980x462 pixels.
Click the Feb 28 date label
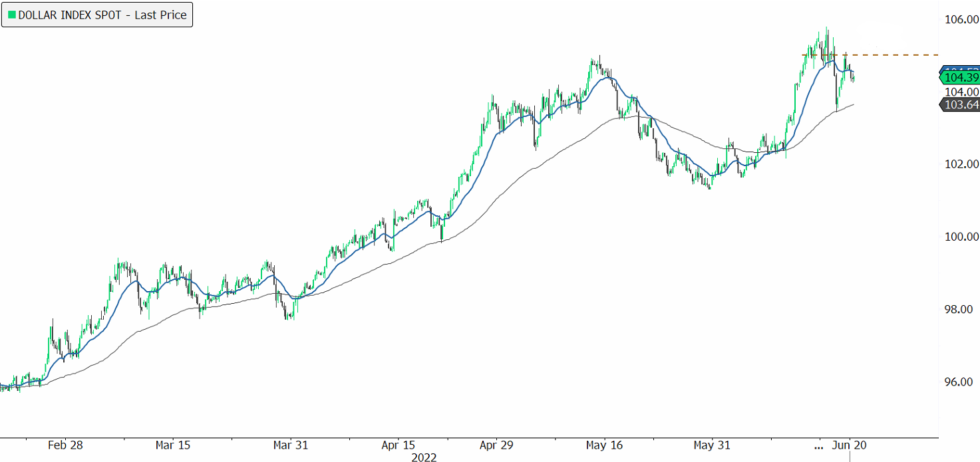tap(65, 445)
